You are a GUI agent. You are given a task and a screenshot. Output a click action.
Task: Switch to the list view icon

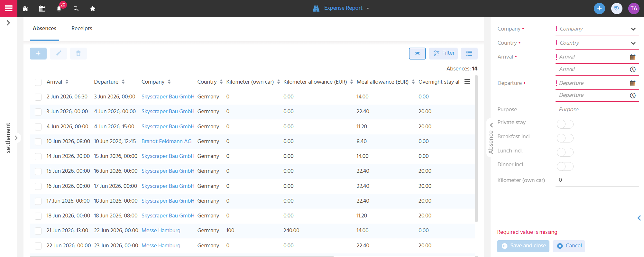469,53
